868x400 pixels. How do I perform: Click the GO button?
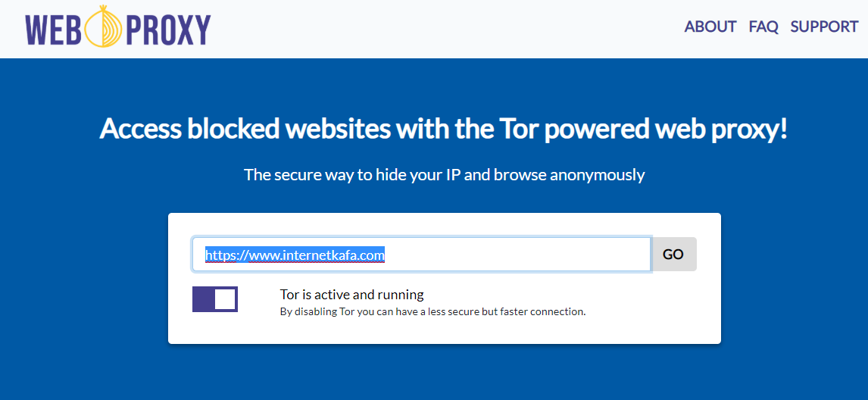[673, 255]
